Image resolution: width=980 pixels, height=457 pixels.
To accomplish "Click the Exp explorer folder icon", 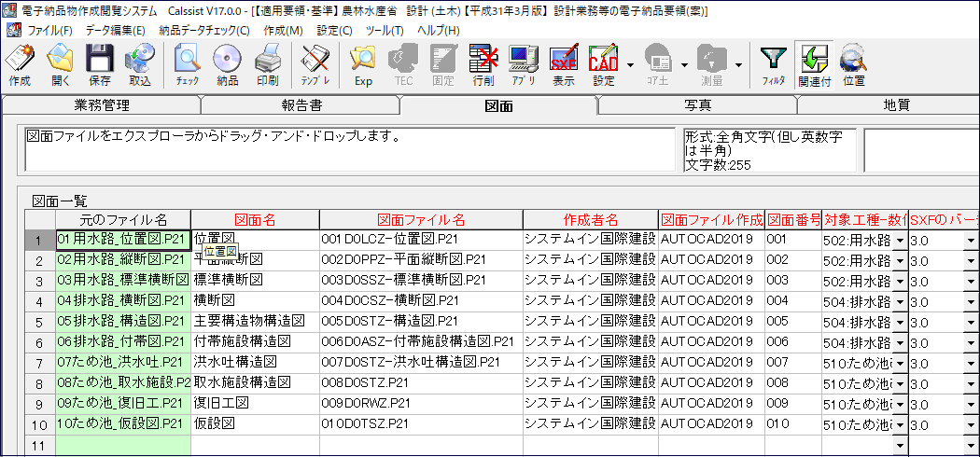I will pyautogui.click(x=363, y=65).
